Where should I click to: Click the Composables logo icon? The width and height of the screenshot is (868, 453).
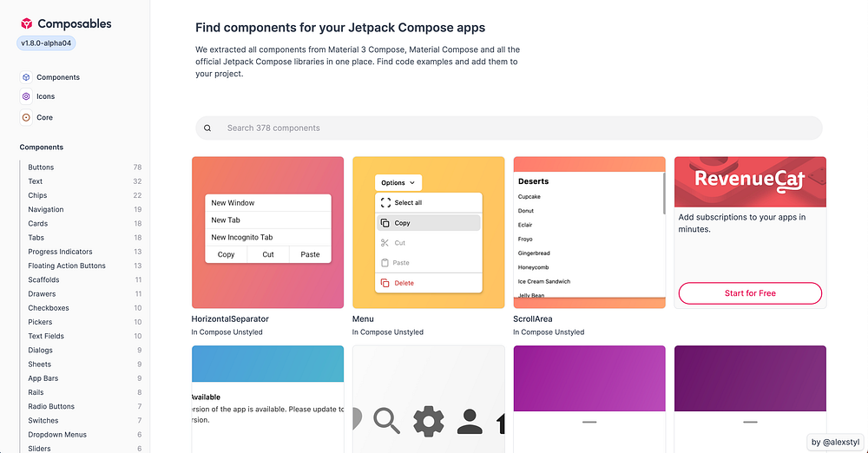click(x=27, y=24)
